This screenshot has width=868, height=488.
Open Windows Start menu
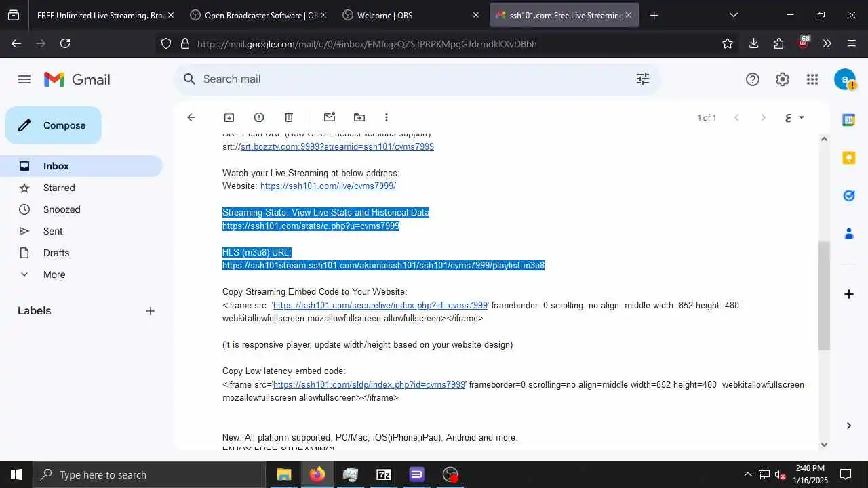tap(16, 474)
